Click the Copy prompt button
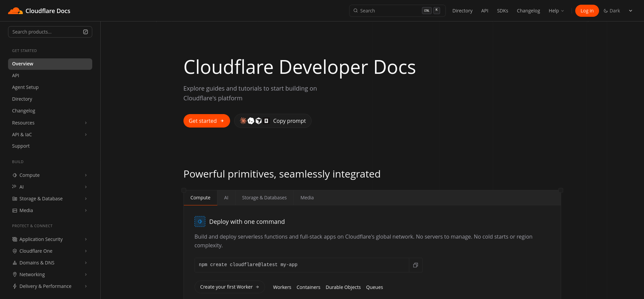 pyautogui.click(x=273, y=121)
